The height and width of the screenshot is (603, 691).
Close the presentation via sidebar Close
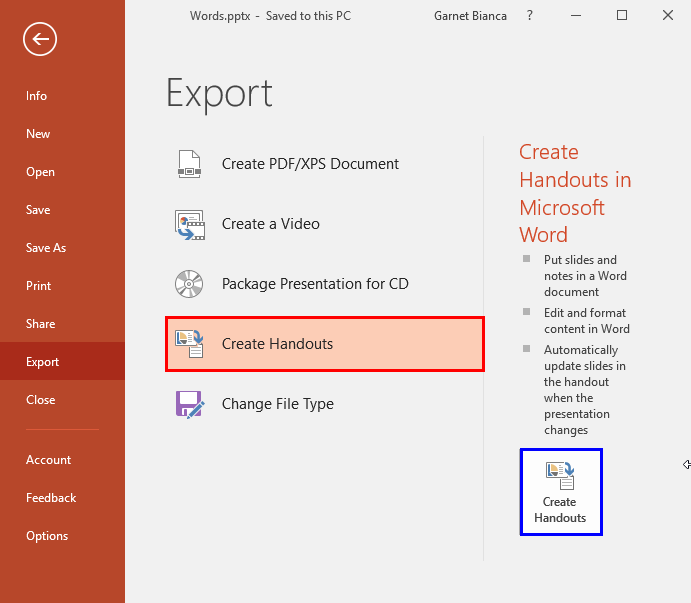click(x=40, y=400)
